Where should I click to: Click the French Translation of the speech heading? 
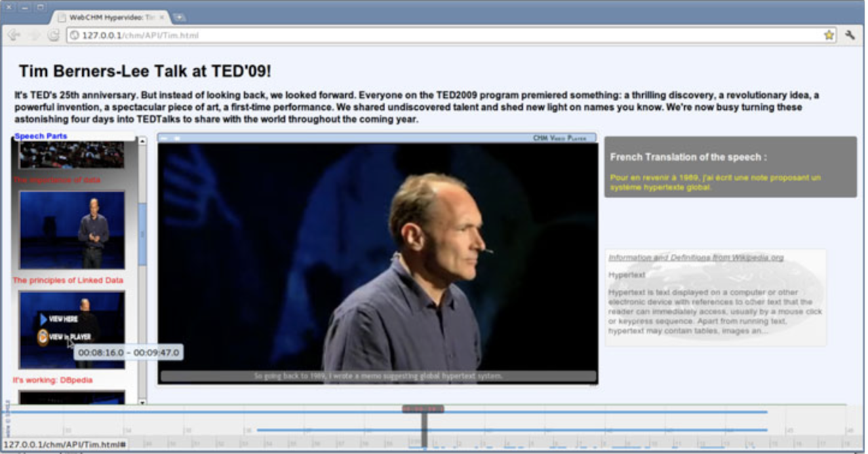[688, 157]
